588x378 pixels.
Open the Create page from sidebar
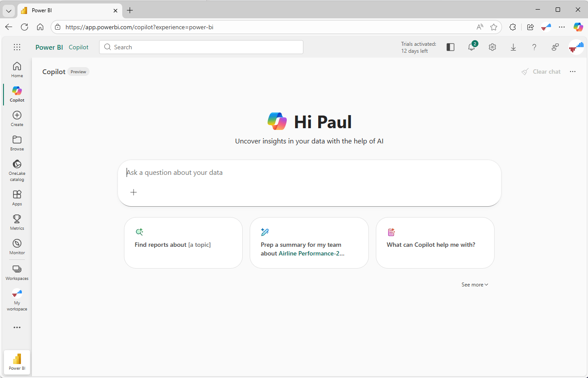(17, 119)
